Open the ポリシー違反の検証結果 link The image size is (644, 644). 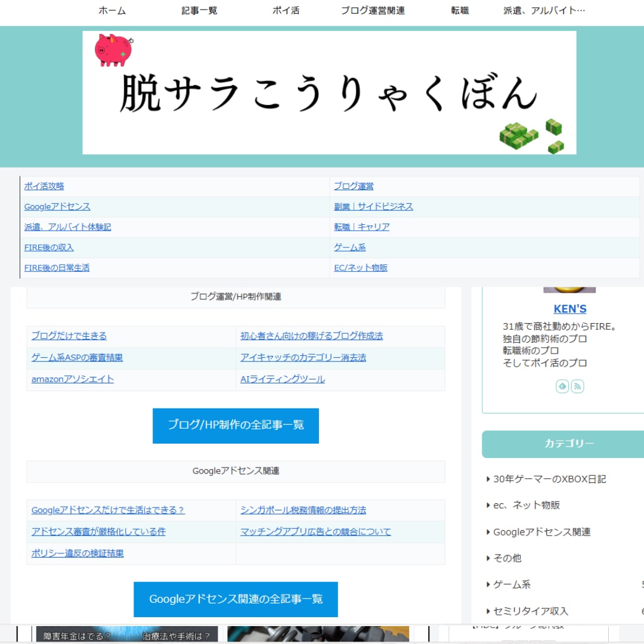tap(78, 553)
